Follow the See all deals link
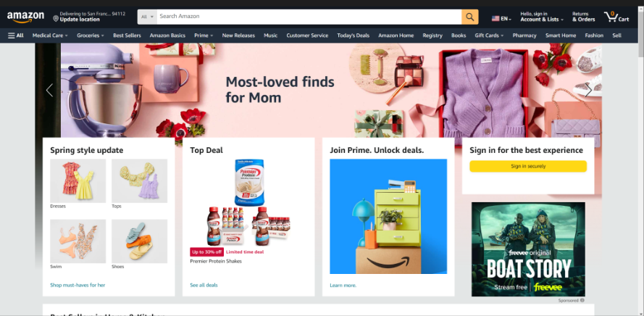Viewport: 644px width, 316px height. (x=204, y=285)
